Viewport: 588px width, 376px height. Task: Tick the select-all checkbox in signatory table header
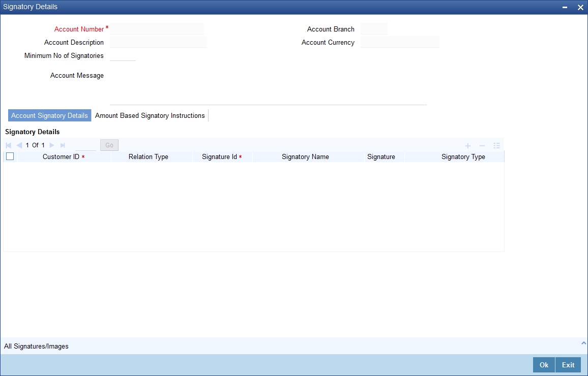pos(10,156)
